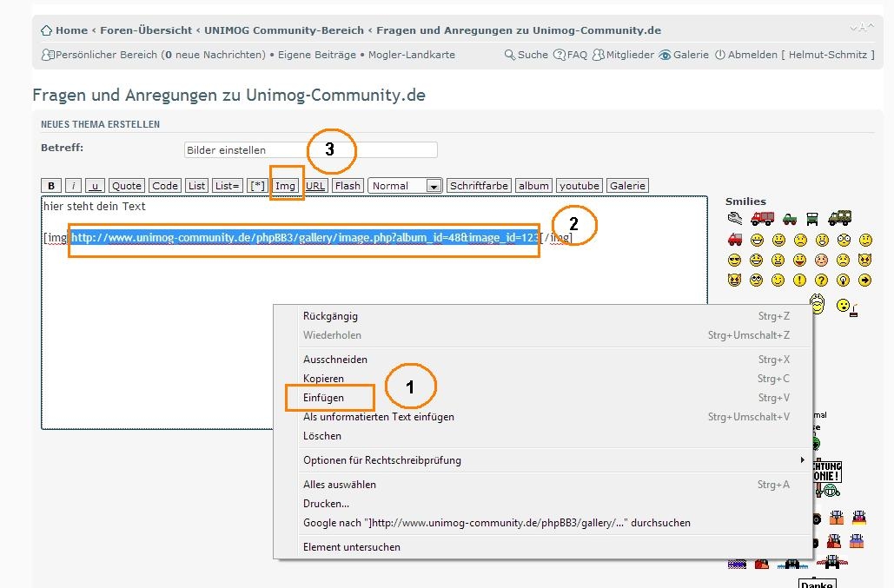Click the magnifier Suche icon
This screenshot has width=894, height=588.
[510, 55]
